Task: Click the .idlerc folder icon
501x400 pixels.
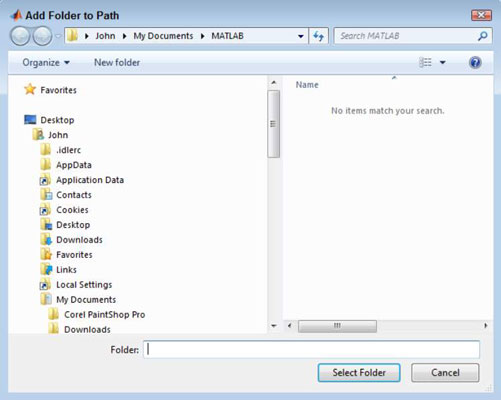Action: click(46, 150)
